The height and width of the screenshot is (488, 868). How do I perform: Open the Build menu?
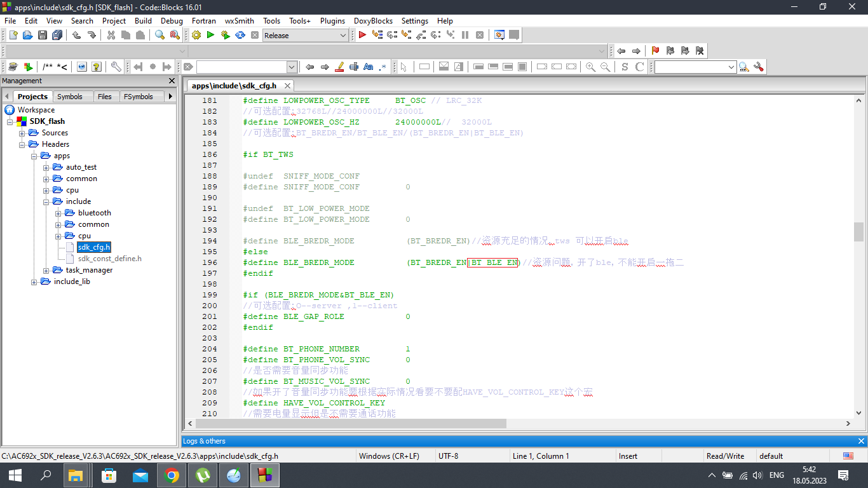143,20
